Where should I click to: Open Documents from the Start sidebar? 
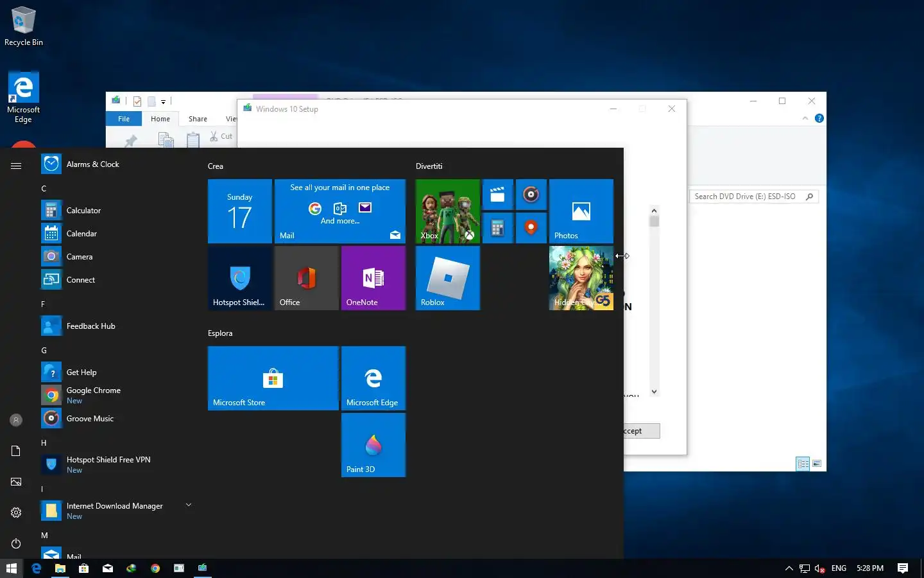(x=16, y=451)
